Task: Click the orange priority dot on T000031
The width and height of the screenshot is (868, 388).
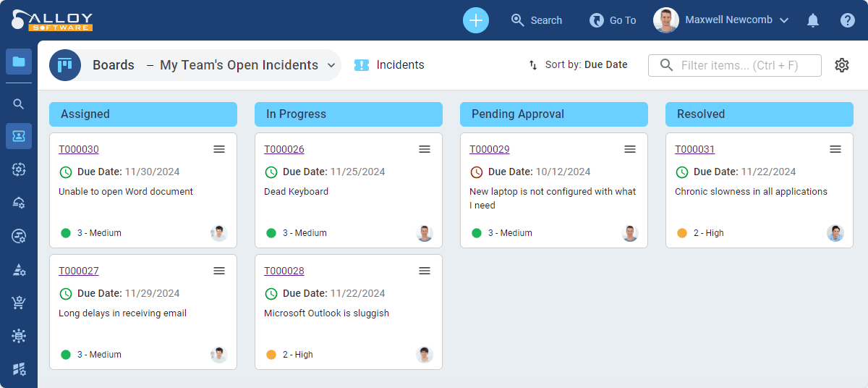Action: pos(682,233)
